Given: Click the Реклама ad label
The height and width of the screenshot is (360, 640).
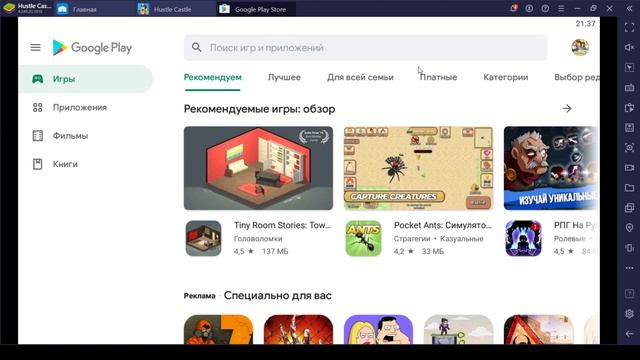Looking at the screenshot, I should 199,296.
